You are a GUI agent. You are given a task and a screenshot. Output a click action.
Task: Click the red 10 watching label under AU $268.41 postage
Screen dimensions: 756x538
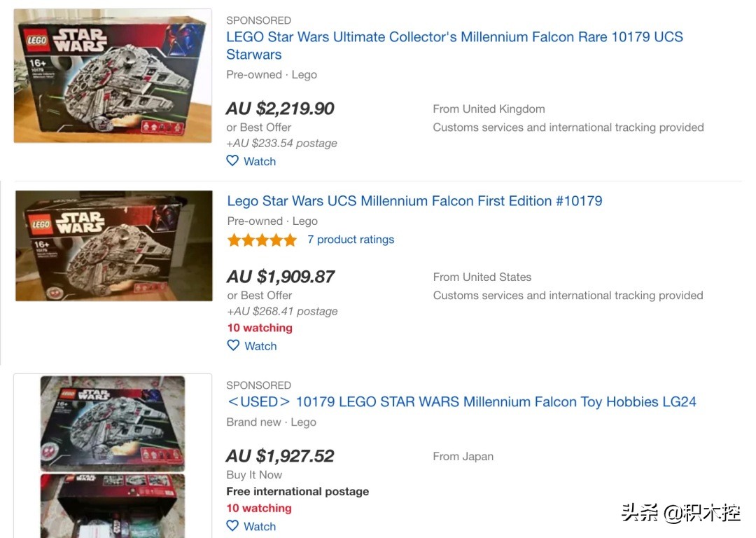coord(260,328)
